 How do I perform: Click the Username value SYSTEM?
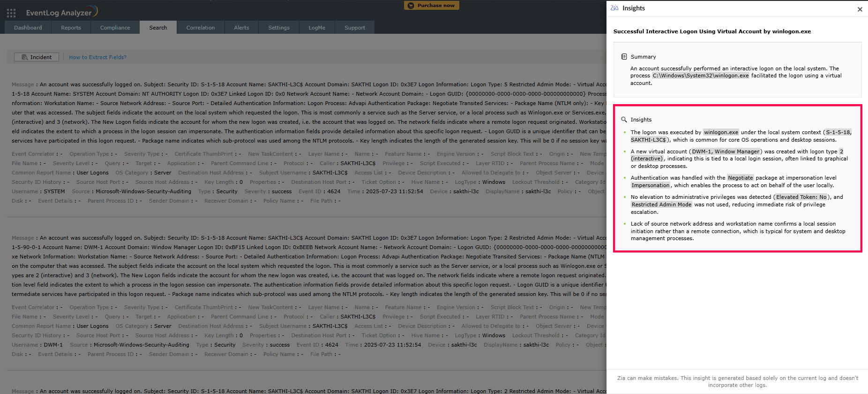pos(54,191)
